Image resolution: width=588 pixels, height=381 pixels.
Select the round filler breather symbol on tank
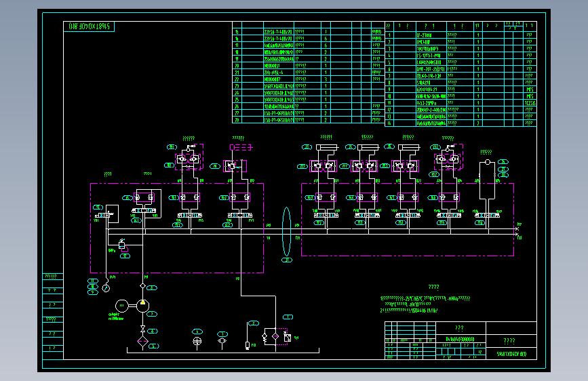pyautogui.click(x=197, y=341)
